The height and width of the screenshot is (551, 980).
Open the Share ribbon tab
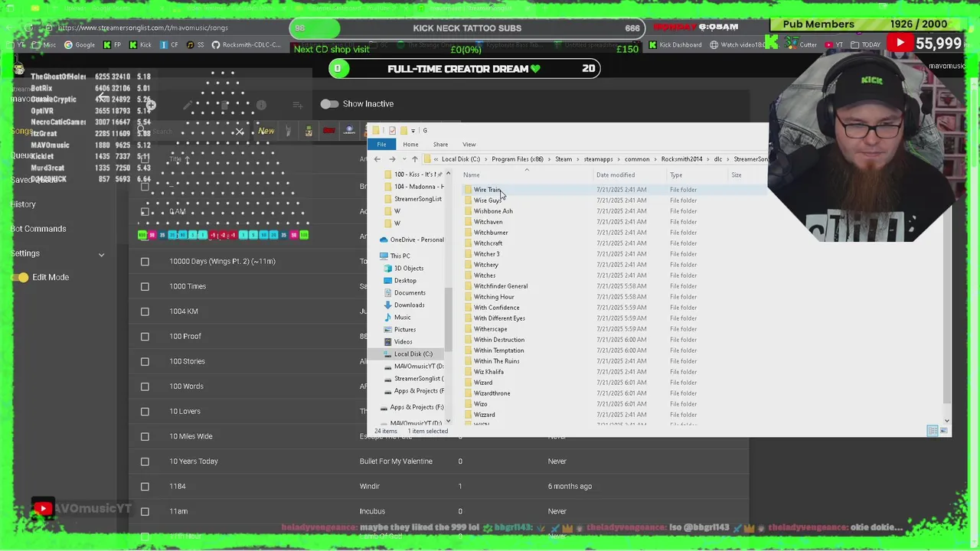[440, 144]
